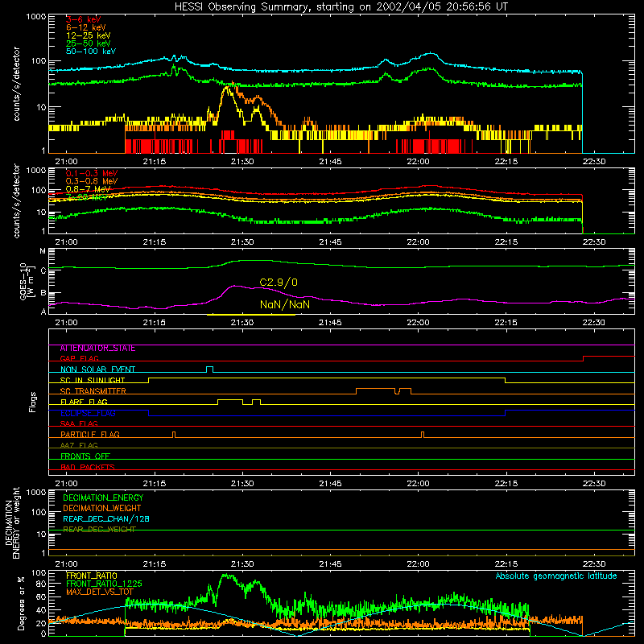
Task: Select the 6-12 keV legend label
Action: (x=86, y=27)
